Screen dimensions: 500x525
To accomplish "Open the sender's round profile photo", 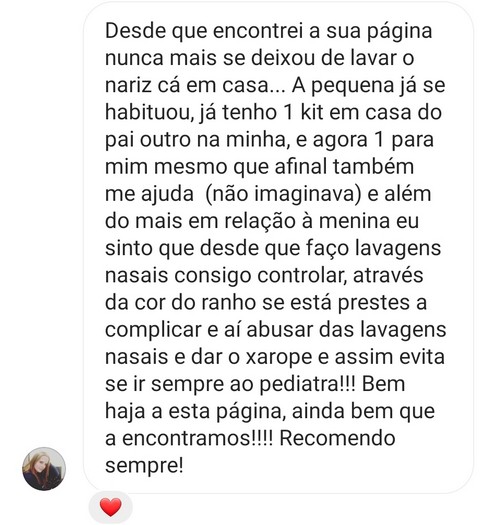I will point(44,469).
